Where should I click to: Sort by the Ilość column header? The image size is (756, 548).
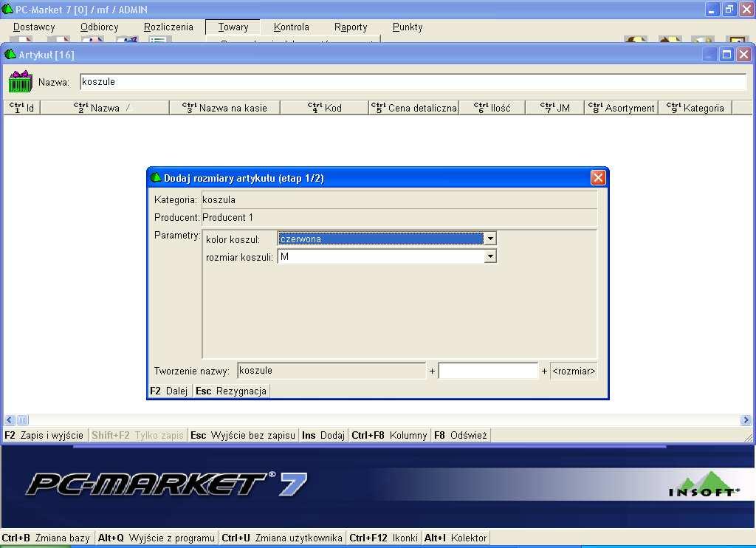[492, 108]
